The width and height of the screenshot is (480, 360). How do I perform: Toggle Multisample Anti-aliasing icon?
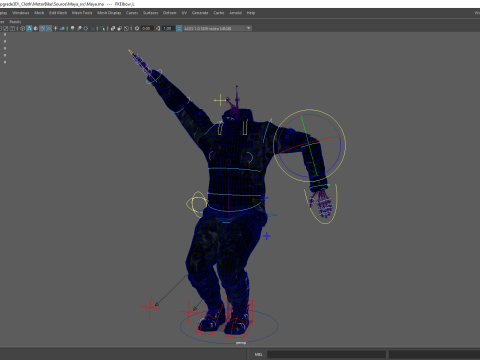[86, 28]
